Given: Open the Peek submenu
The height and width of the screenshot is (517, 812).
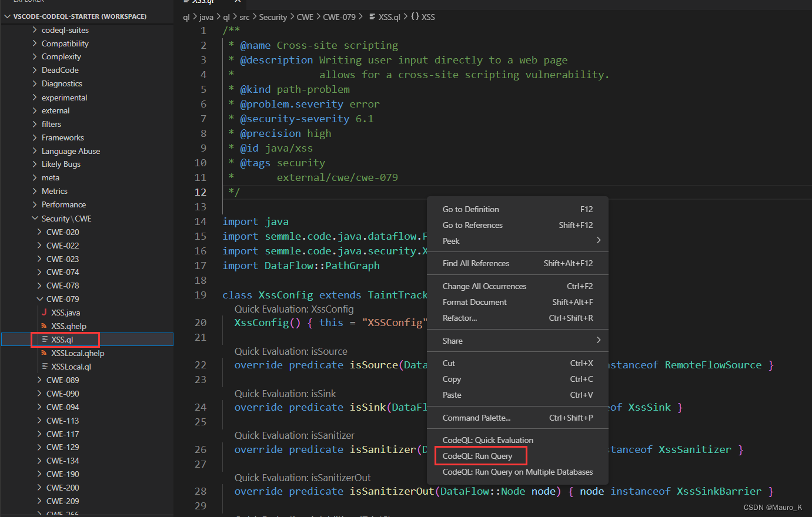Looking at the screenshot, I should point(517,241).
